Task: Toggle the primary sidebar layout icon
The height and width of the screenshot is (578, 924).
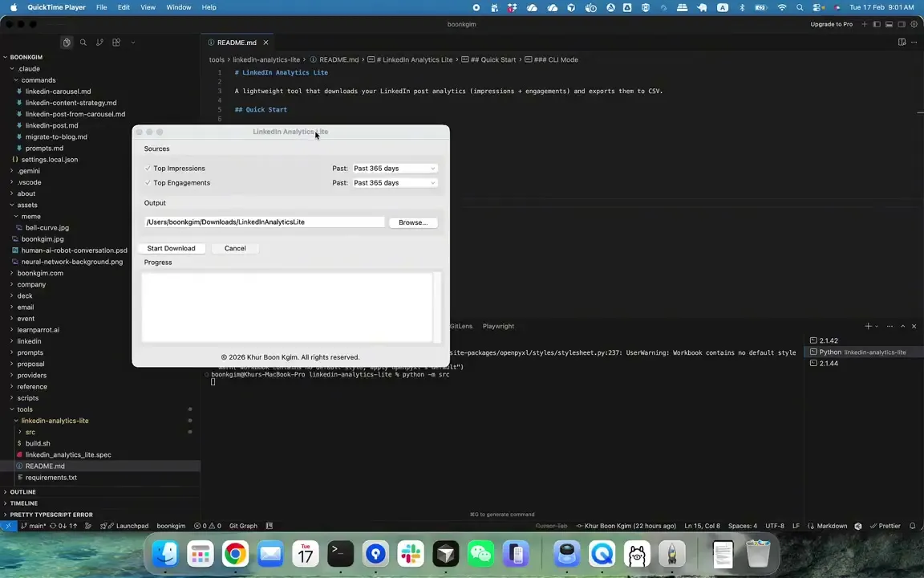Action: [x=877, y=24]
